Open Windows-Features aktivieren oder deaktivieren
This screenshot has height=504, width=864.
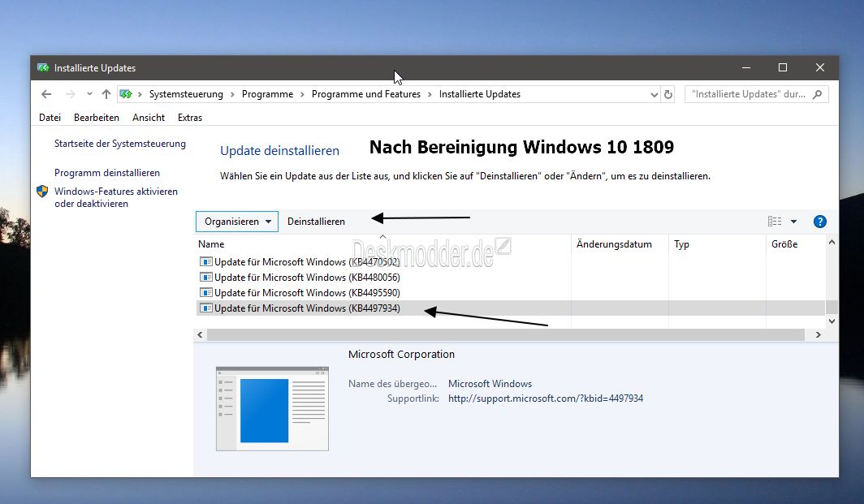click(115, 197)
